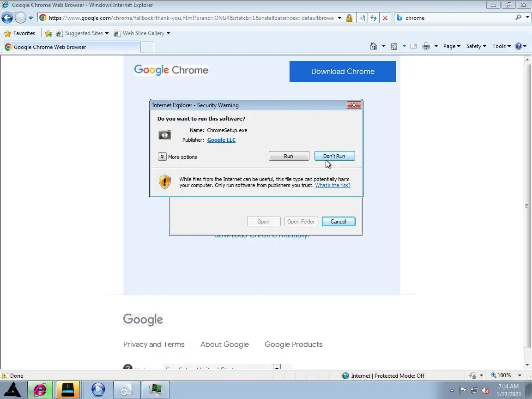
Task: Click the muted volume tray icon
Action: pos(485,390)
